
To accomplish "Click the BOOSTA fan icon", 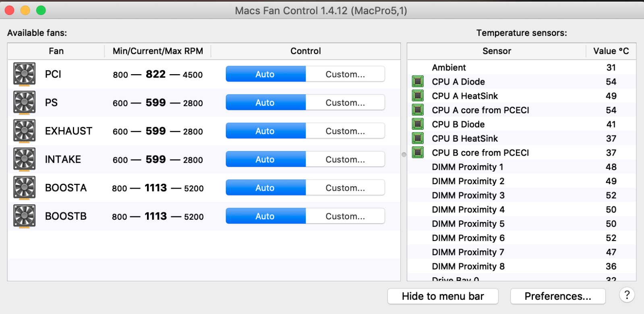I will point(25,188).
